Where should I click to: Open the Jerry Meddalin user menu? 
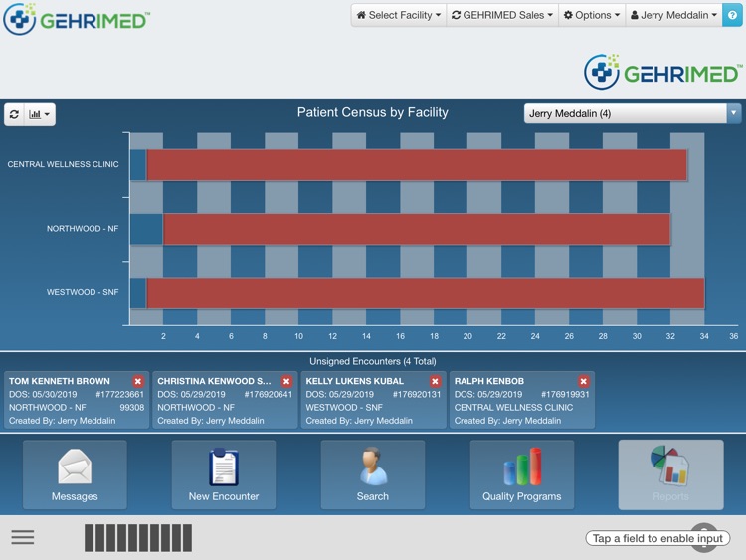coord(673,15)
